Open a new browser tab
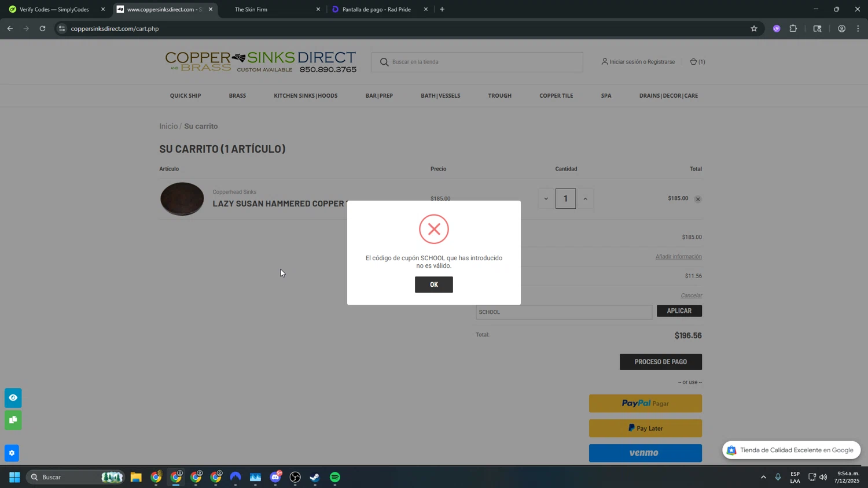 (442, 9)
